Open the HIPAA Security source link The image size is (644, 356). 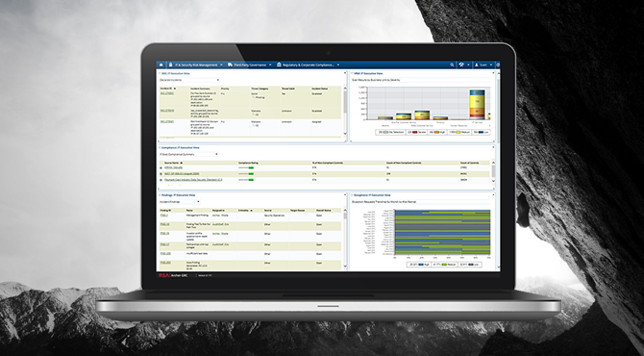click(x=173, y=167)
